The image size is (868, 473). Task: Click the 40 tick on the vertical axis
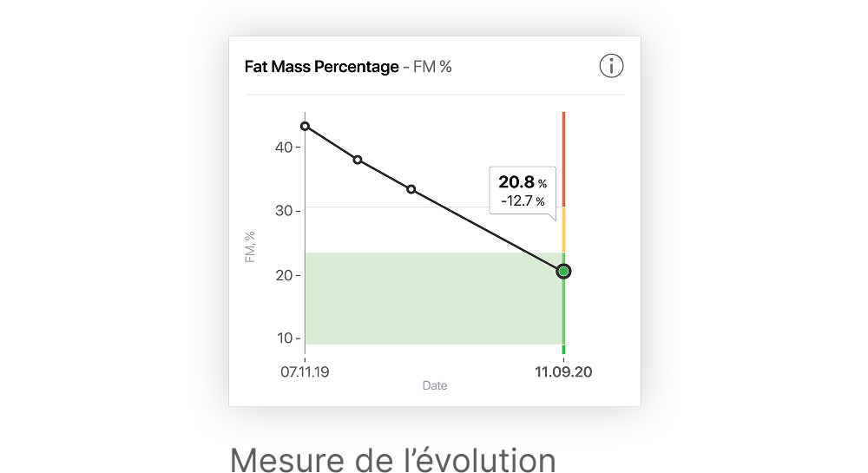click(x=284, y=148)
